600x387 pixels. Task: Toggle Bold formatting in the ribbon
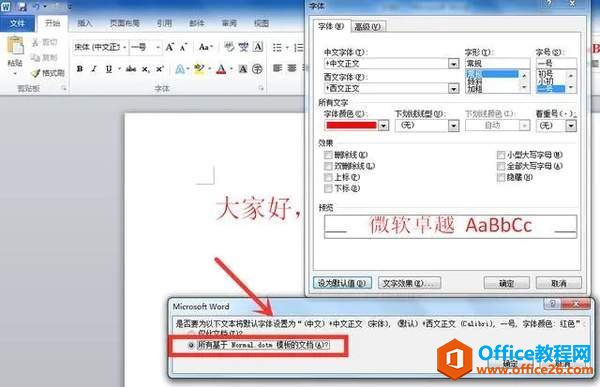(x=80, y=69)
